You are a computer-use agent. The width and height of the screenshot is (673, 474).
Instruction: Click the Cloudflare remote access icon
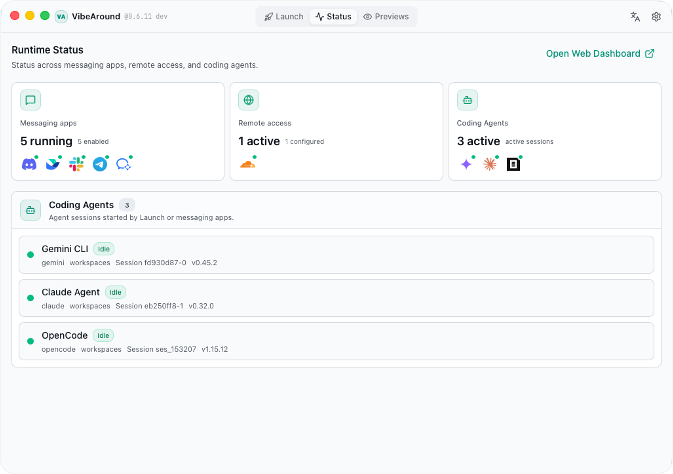(x=248, y=164)
